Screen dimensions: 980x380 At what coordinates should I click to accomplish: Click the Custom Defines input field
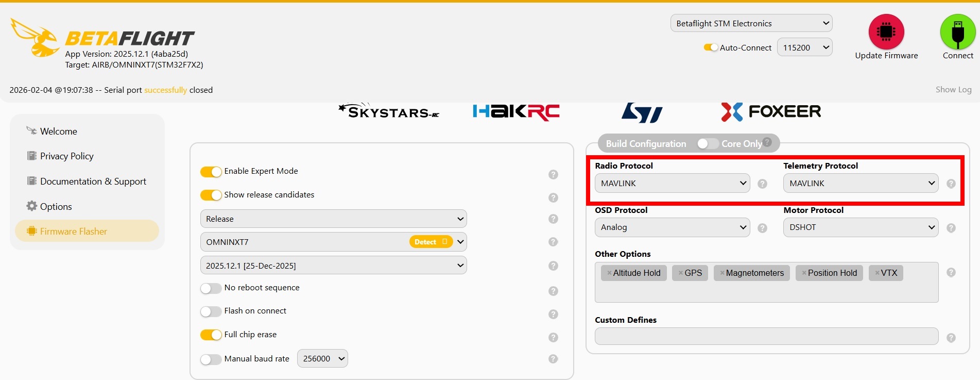(x=766, y=337)
